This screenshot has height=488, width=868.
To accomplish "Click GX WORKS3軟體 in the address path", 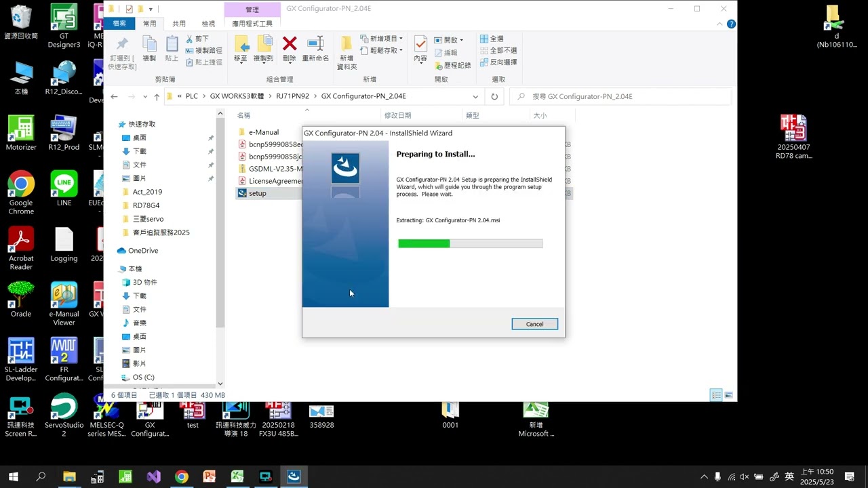I will coord(237,96).
